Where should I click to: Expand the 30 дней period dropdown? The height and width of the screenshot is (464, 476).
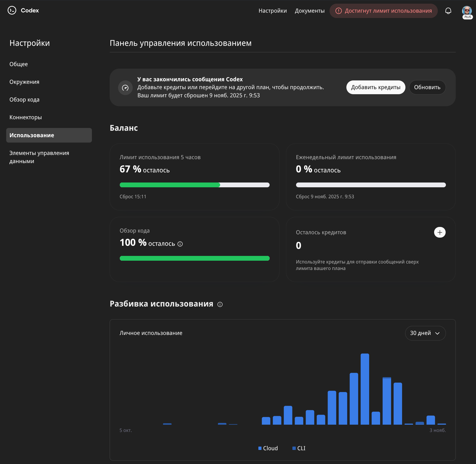point(425,333)
